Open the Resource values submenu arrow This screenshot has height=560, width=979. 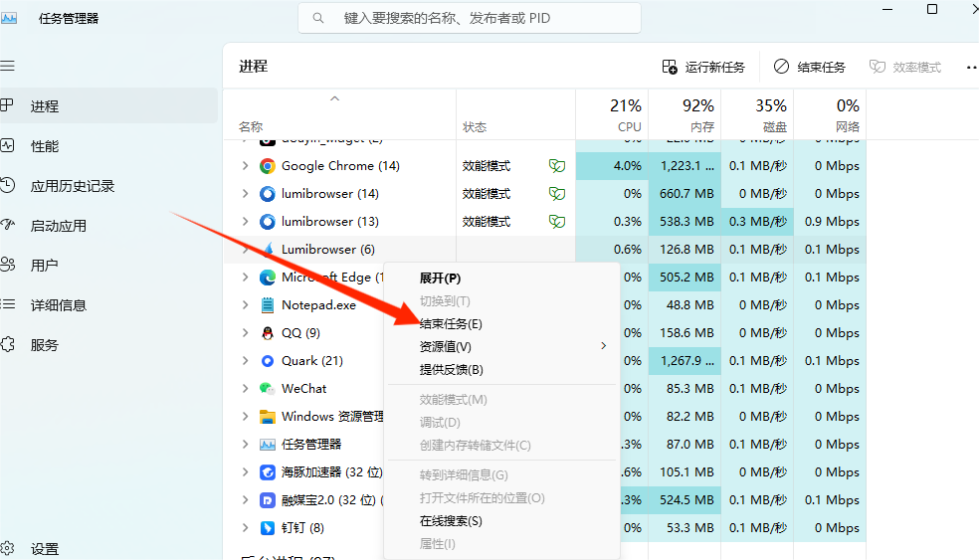click(603, 346)
